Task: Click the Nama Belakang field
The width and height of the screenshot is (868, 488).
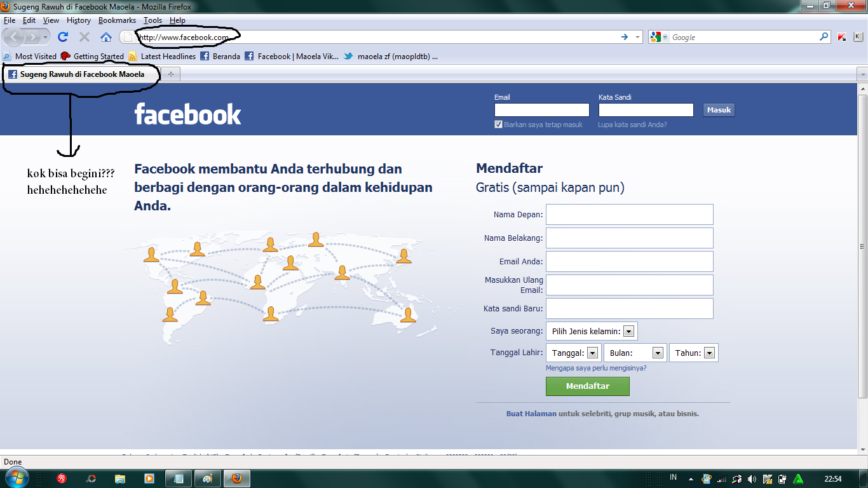Action: 630,238
